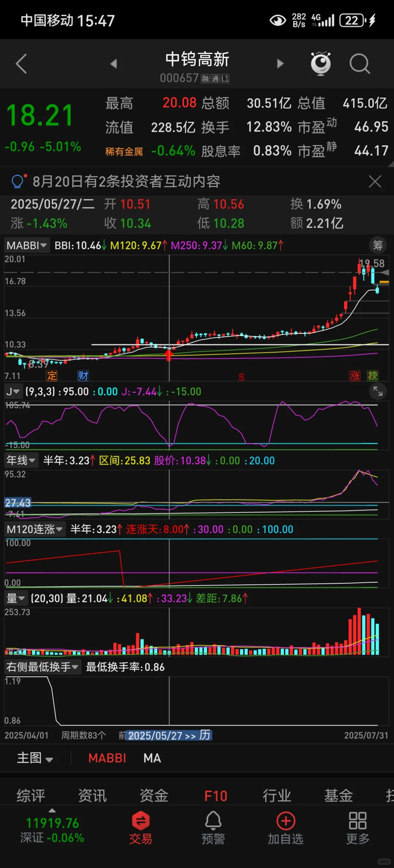Tap the 最低换手率:0.86 value
Screen dimensions: 394x868
click(x=125, y=667)
